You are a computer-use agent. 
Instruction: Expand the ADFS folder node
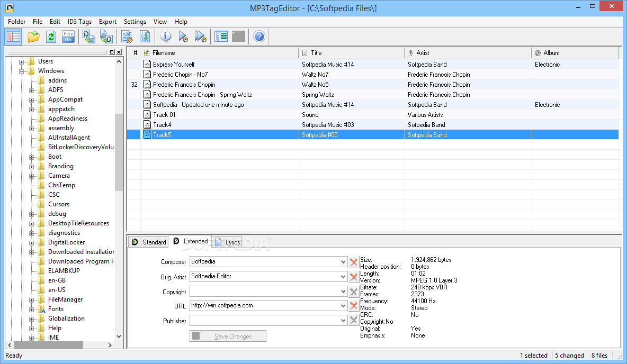(32, 90)
